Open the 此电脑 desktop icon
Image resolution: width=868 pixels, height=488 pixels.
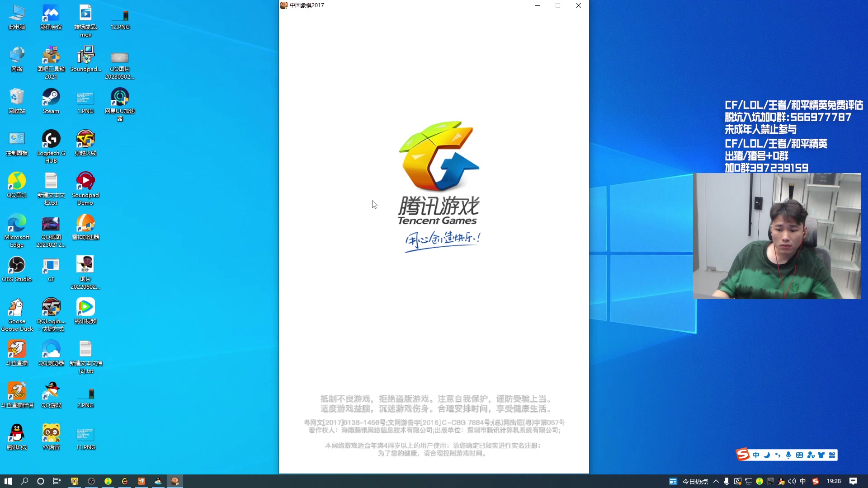coord(17,17)
